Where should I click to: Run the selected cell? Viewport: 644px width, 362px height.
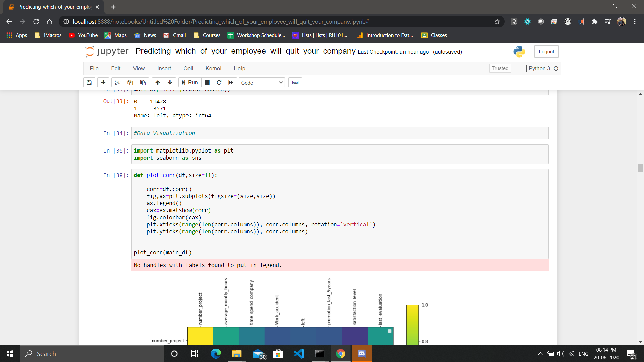point(190,82)
